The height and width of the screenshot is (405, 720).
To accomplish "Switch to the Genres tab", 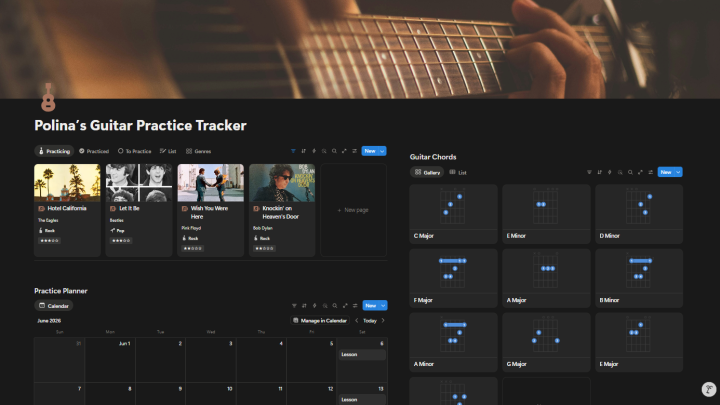I will pyautogui.click(x=198, y=151).
